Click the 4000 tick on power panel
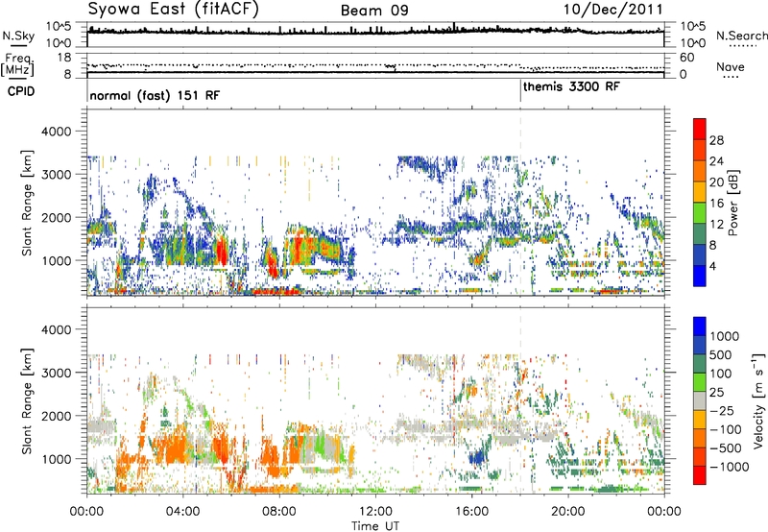Screen dimensions: 768x532 56,132
